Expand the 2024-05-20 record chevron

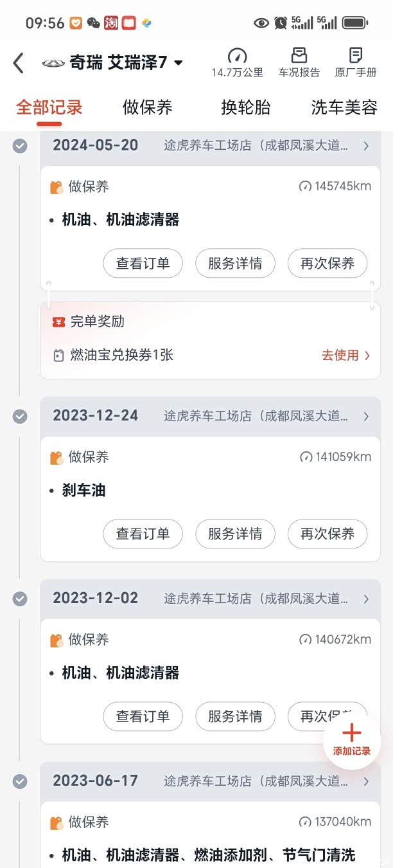pos(366,146)
